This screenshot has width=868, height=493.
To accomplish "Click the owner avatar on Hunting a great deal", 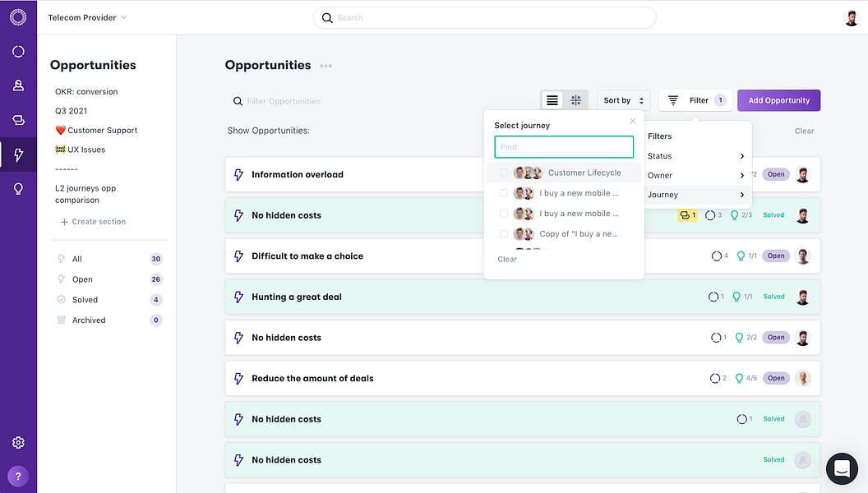I will (x=803, y=297).
